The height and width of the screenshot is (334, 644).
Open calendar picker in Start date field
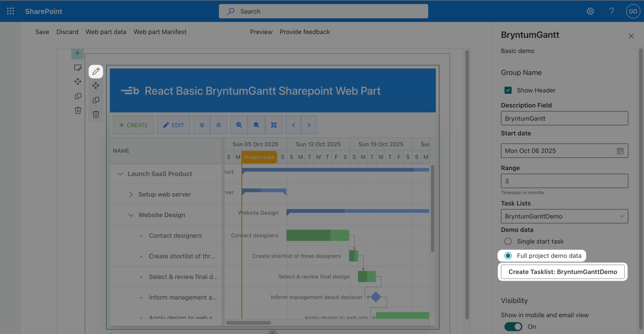pos(620,151)
